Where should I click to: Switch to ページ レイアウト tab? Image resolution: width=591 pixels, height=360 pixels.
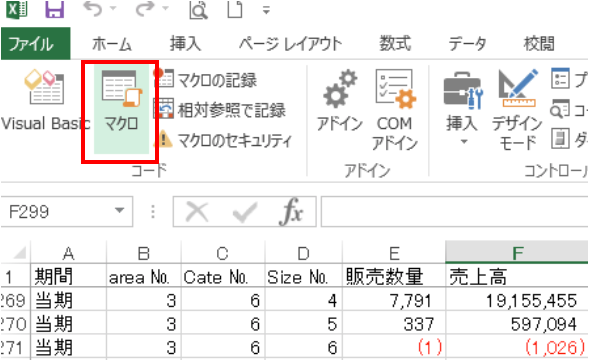(290, 44)
